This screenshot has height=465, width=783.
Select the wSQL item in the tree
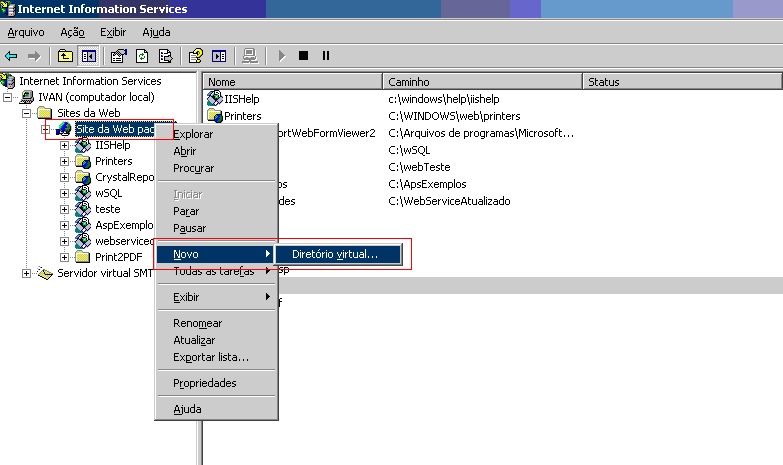[108, 193]
